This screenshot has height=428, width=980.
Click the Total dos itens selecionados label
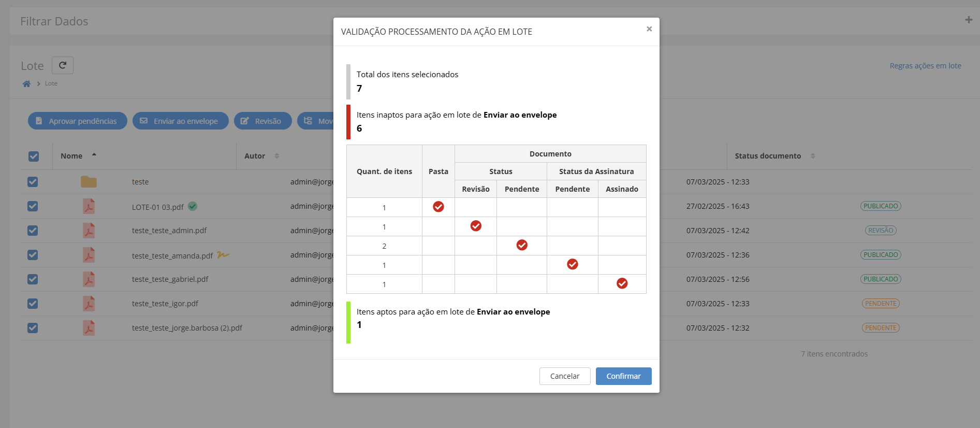coord(407,75)
